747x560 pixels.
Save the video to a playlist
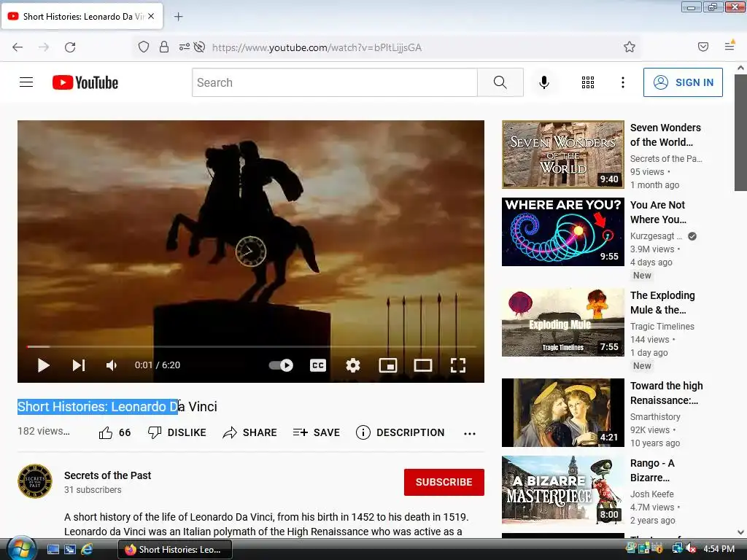[317, 432]
